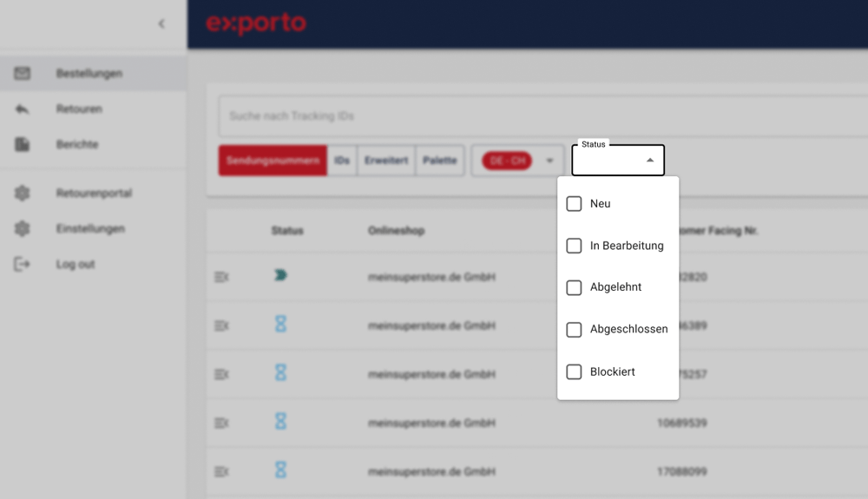Click the Berichte document icon

coord(23,144)
